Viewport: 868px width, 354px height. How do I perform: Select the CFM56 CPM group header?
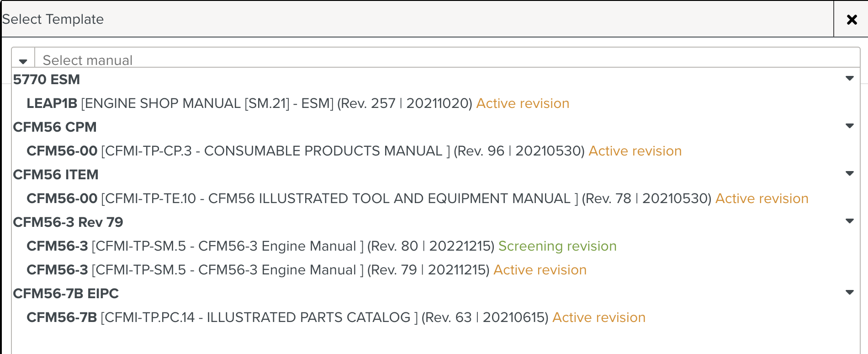tap(55, 127)
